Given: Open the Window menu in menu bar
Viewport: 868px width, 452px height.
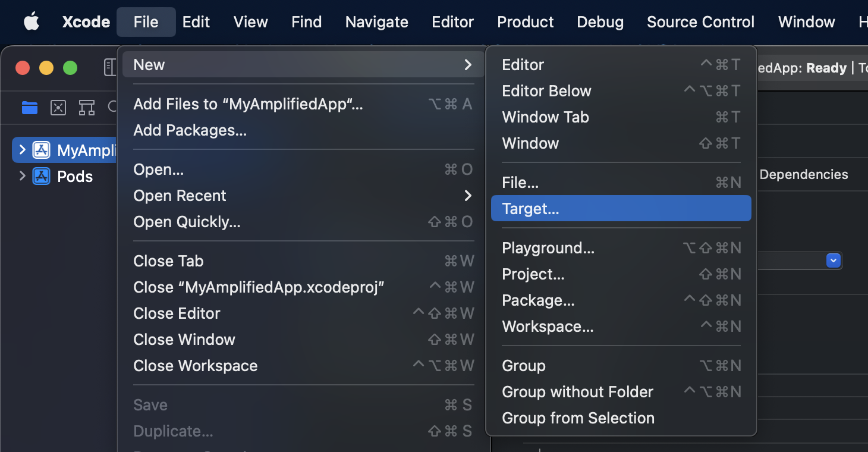Looking at the screenshot, I should coord(807,22).
